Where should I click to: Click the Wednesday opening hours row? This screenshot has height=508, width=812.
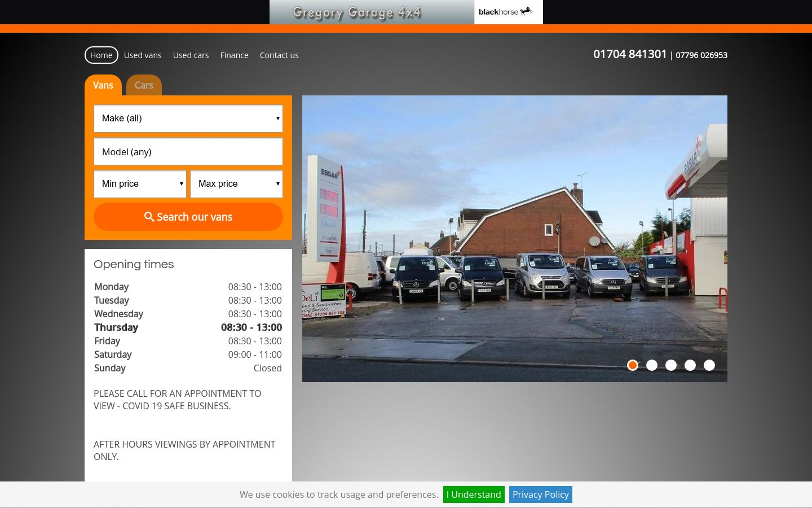(188, 314)
